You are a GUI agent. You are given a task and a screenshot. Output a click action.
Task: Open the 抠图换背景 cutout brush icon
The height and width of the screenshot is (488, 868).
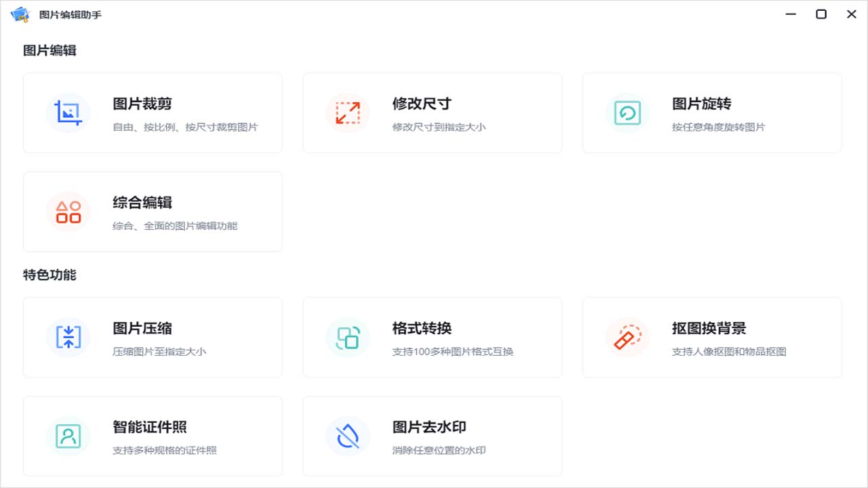(x=627, y=338)
